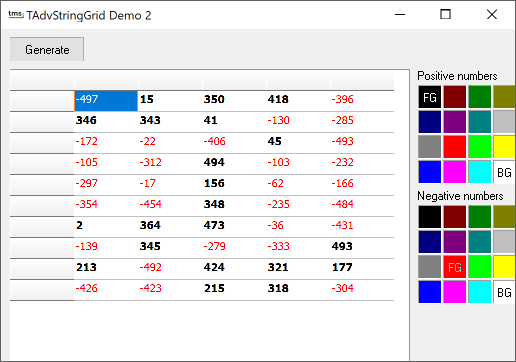Select grid cell with value -406
The height and width of the screenshot is (362, 516).
coord(234,143)
